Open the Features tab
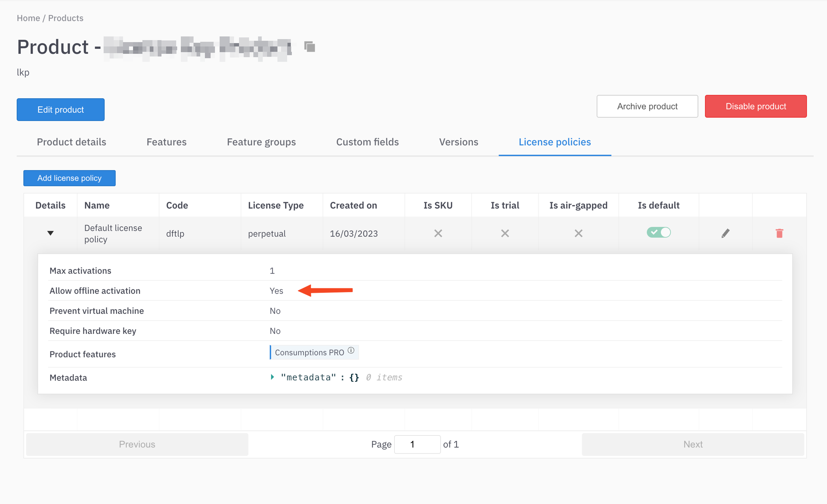Screen dimensions: 827x504 pyautogui.click(x=167, y=142)
